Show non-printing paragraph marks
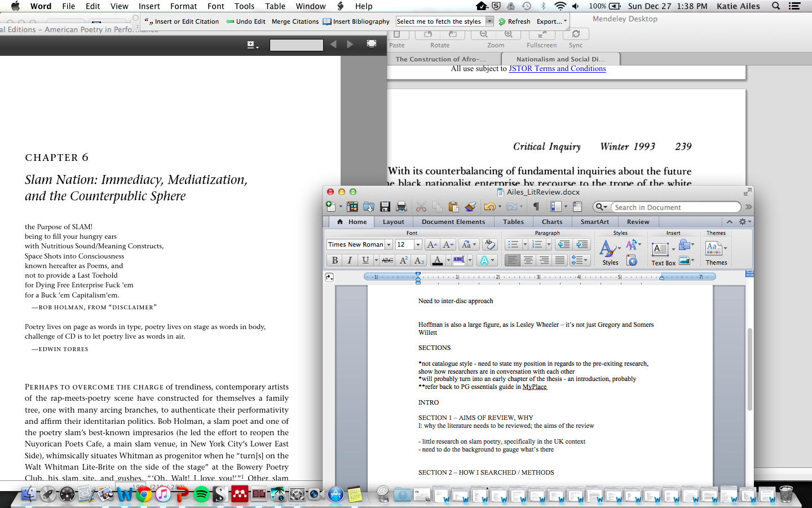The image size is (812, 508). click(536, 207)
